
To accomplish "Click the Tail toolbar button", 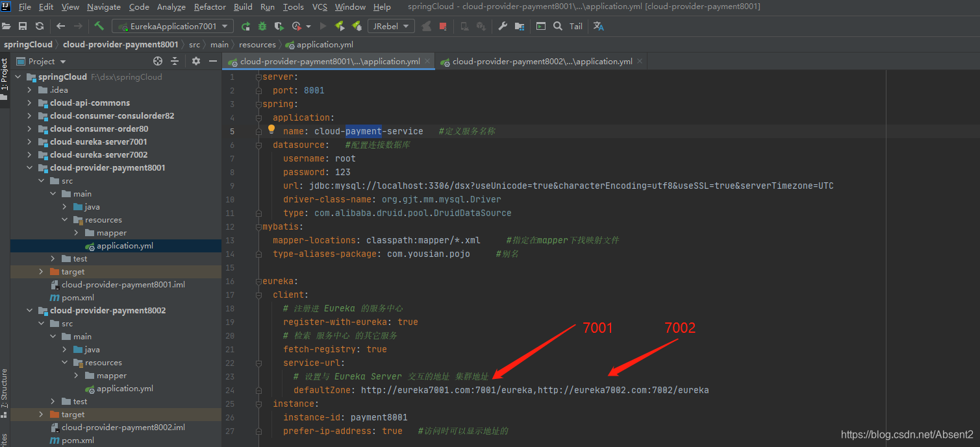I will coord(576,27).
